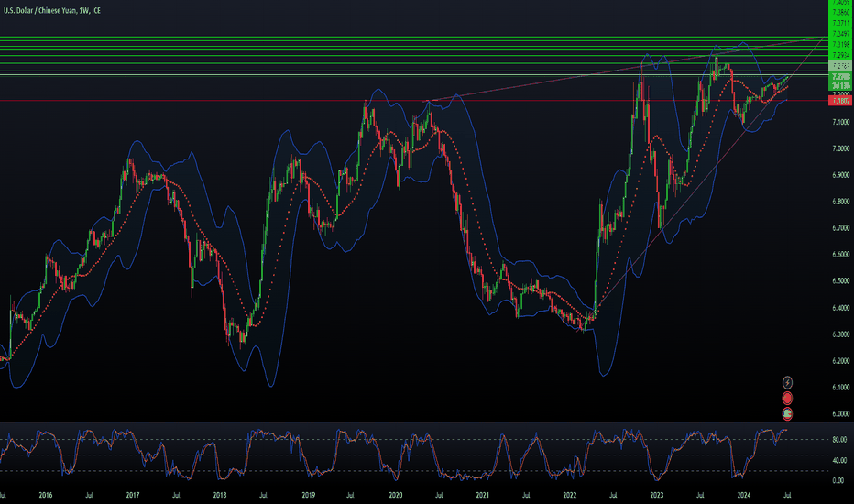Click the 6.5000 price axis label
The height and width of the screenshot is (504, 854).
click(x=840, y=281)
